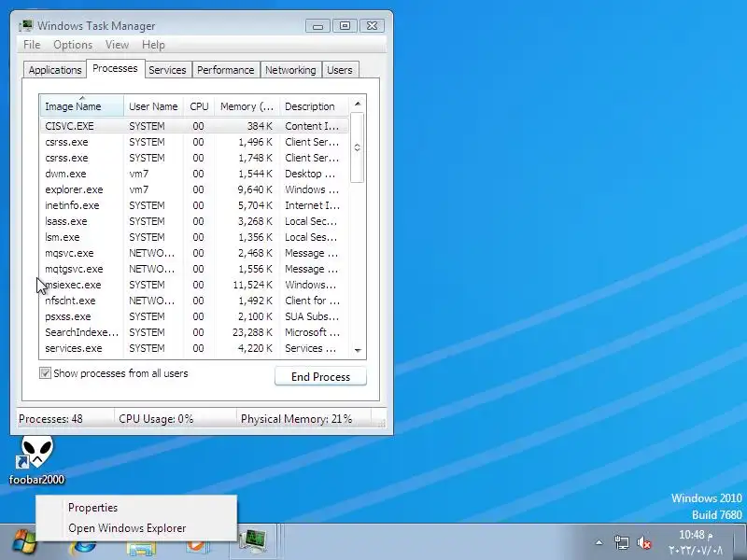This screenshot has height=560, width=747.
Task: Click the vm7 user name for explorer.exe
Action: (138, 189)
